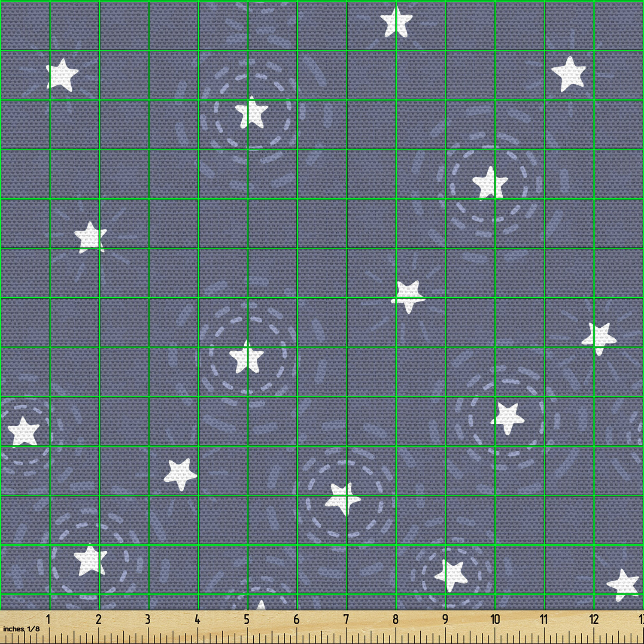Image resolution: width=644 pixels, height=644 pixels.
Task: Click the ruler's 7 inch mark label
Action: [x=346, y=619]
